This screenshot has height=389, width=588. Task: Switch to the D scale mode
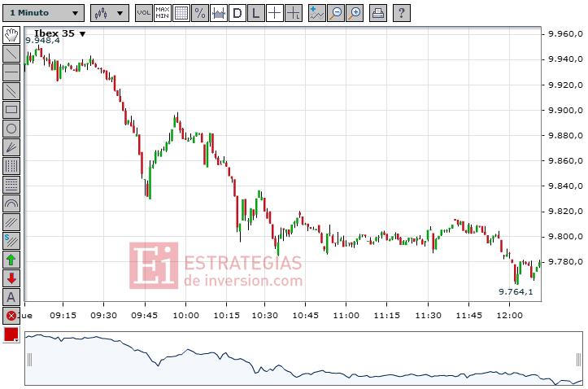pos(237,13)
